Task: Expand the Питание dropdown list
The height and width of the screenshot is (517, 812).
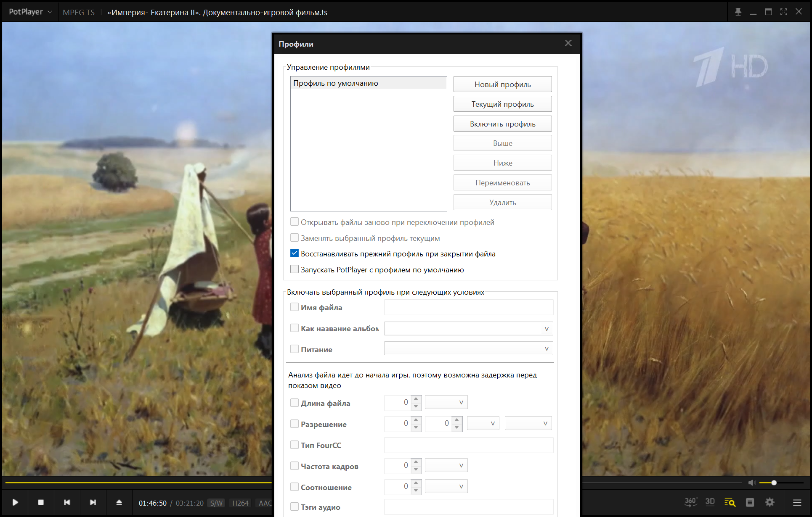Action: [x=546, y=348]
